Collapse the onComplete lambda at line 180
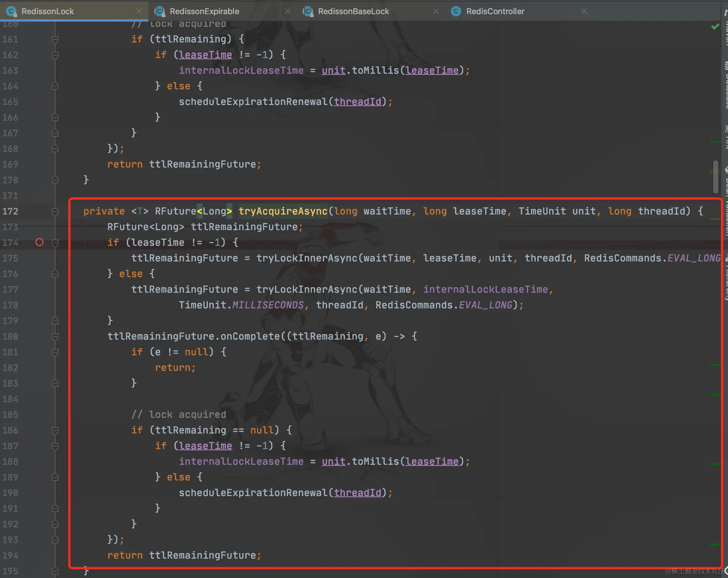The image size is (728, 578). (x=55, y=337)
